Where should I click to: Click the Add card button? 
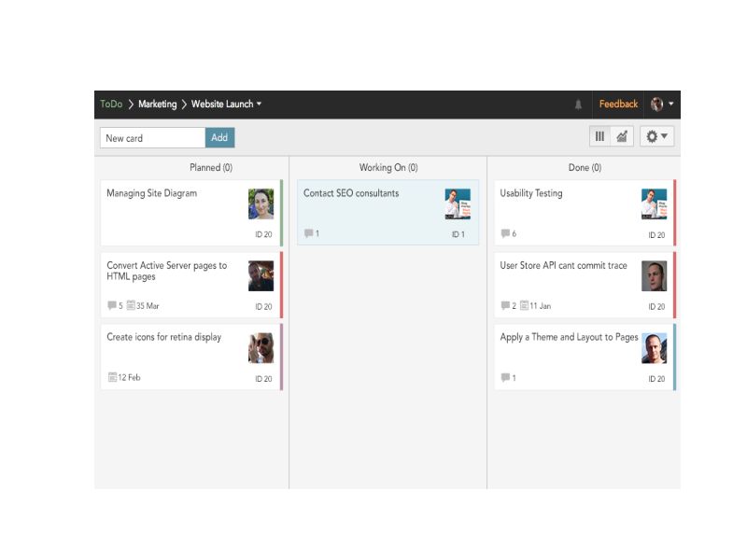(219, 137)
